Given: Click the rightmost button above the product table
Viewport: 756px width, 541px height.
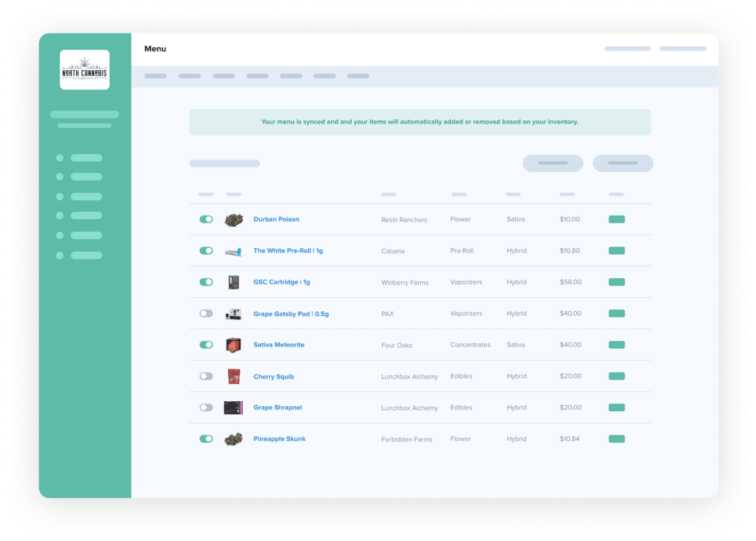Looking at the screenshot, I should pos(623,163).
